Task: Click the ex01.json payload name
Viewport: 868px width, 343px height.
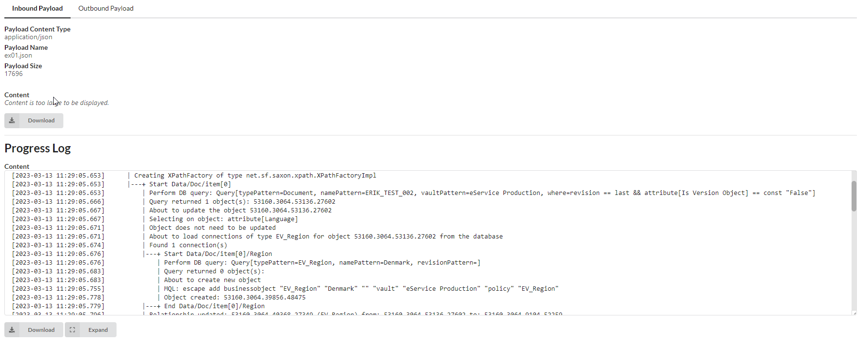Action: pyautogui.click(x=18, y=56)
